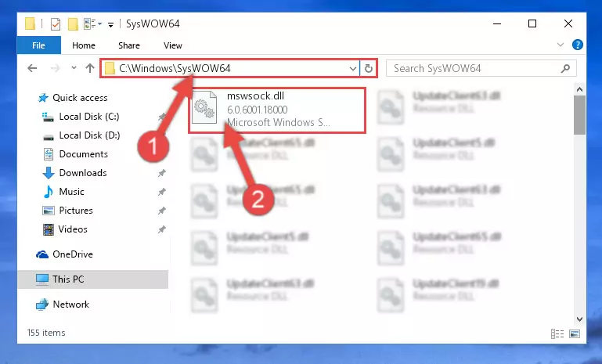
Task: Click the mswsock.dll gear file icon
Action: click(204, 108)
